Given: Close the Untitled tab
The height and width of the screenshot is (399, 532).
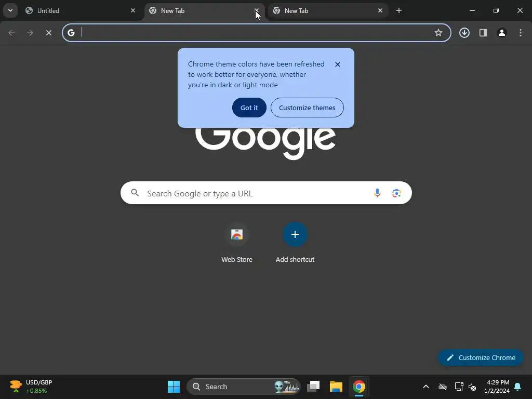Looking at the screenshot, I should point(133,10).
